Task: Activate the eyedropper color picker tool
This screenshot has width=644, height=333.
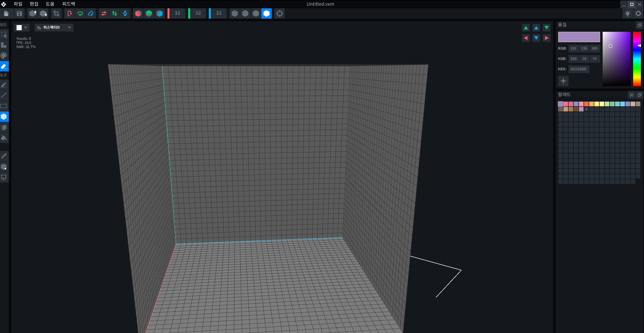Action: (x=4, y=156)
